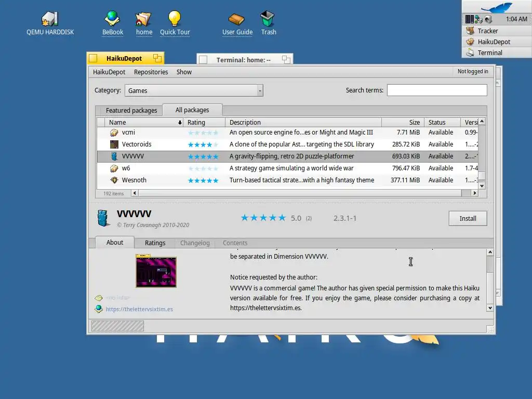Click the VVVVVV five-star rating in details
Image resolution: width=532 pixels, height=399 pixels.
tap(263, 218)
